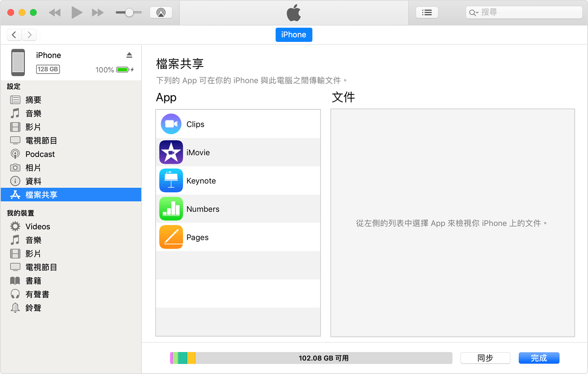Open 影片 under 設定
The height and width of the screenshot is (374, 588).
point(71,127)
